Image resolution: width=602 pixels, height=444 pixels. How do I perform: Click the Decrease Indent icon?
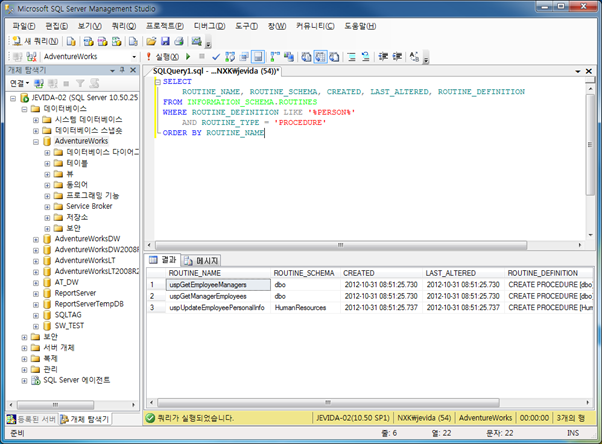[x=383, y=57]
